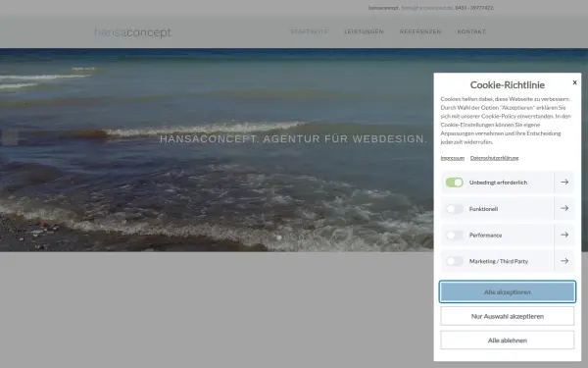Expand Funktionell details arrow
The width and height of the screenshot is (588, 368).
[564, 208]
